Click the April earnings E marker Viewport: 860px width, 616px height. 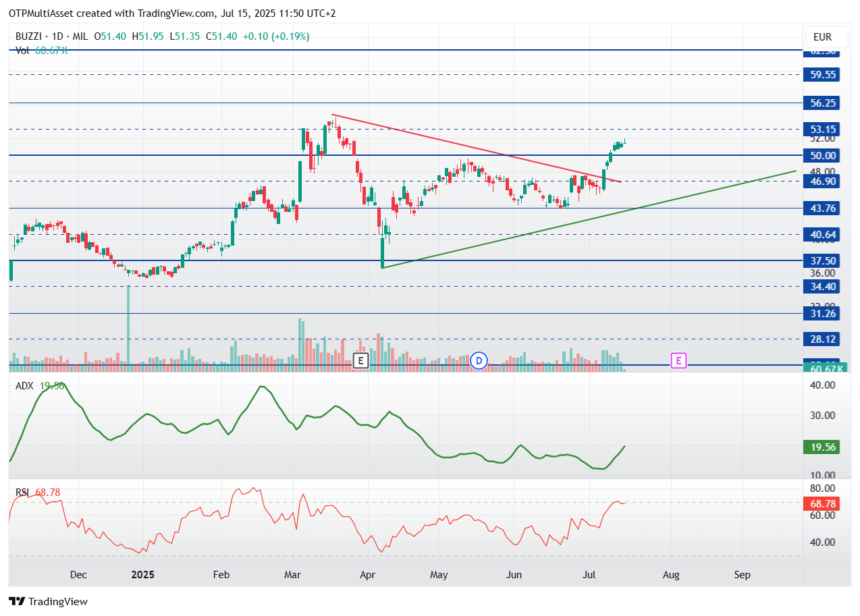click(x=360, y=360)
